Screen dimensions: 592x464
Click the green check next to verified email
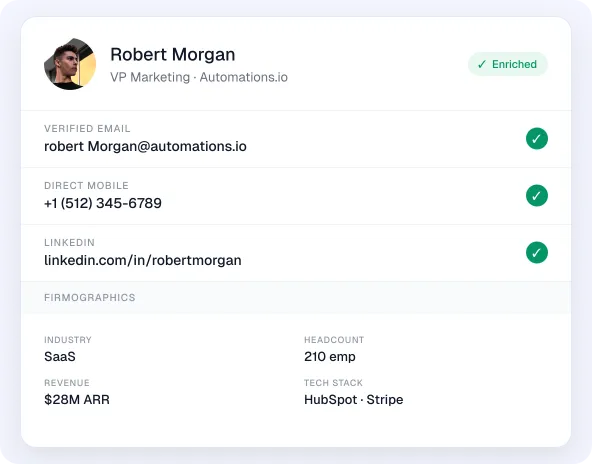point(536,139)
